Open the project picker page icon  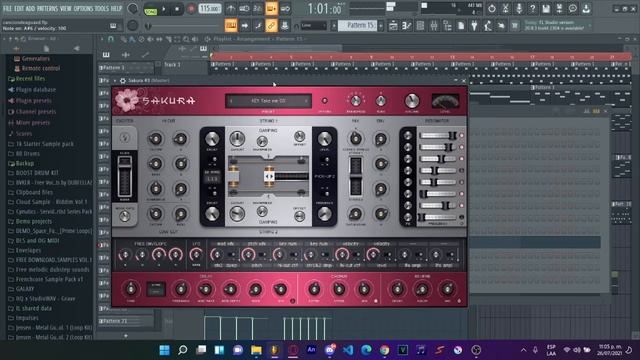[x=461, y=26]
